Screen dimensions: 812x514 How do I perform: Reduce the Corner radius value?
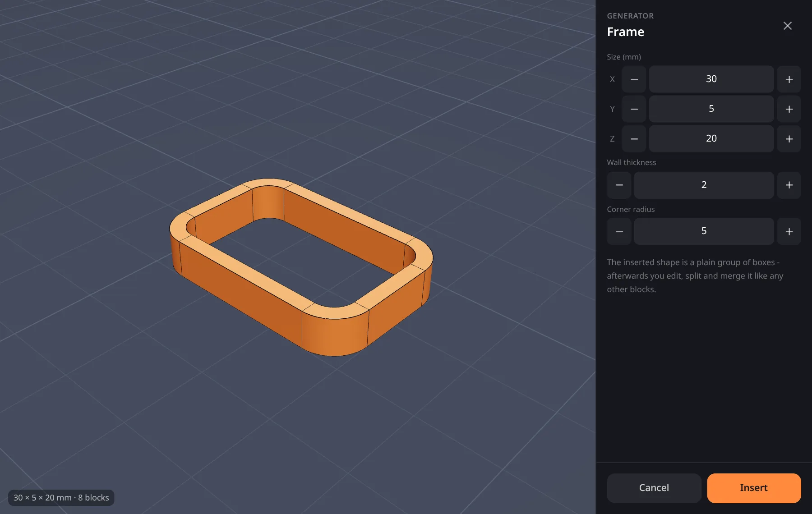point(619,231)
